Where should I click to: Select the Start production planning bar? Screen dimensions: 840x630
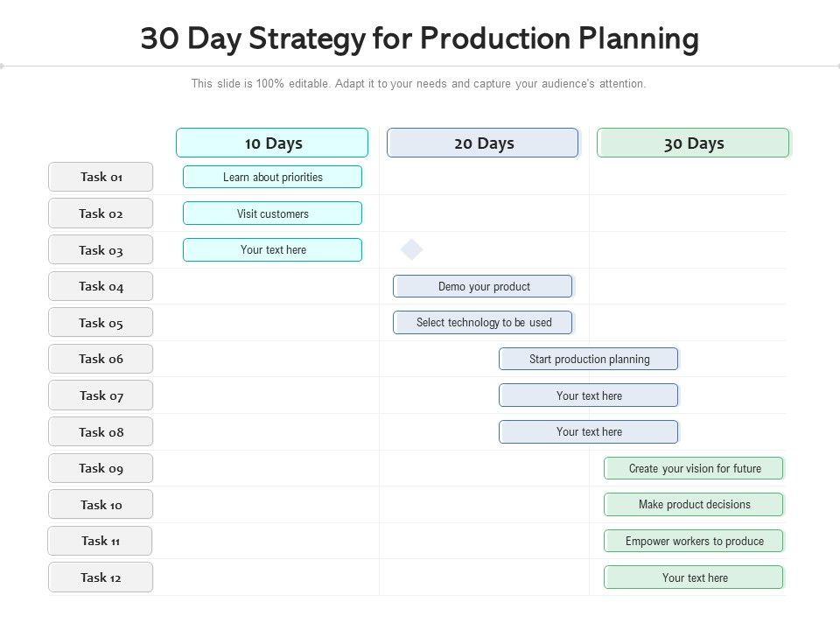tap(589, 359)
